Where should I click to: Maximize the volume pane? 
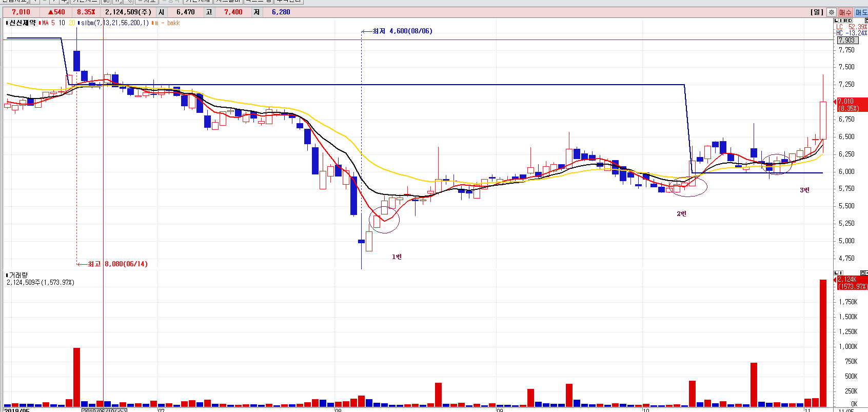click(864, 273)
